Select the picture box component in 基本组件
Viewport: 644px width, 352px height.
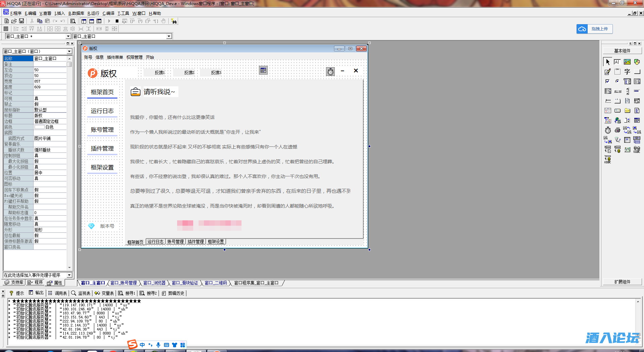pos(627,62)
